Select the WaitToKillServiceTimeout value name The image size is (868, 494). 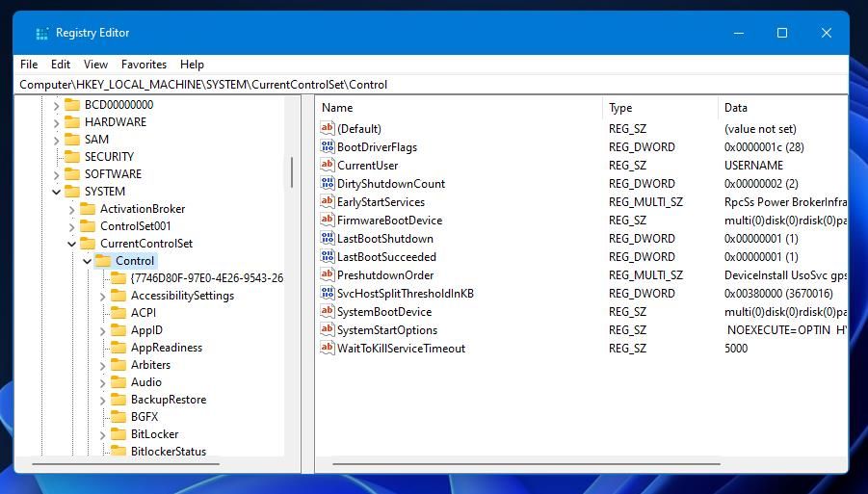402,348
